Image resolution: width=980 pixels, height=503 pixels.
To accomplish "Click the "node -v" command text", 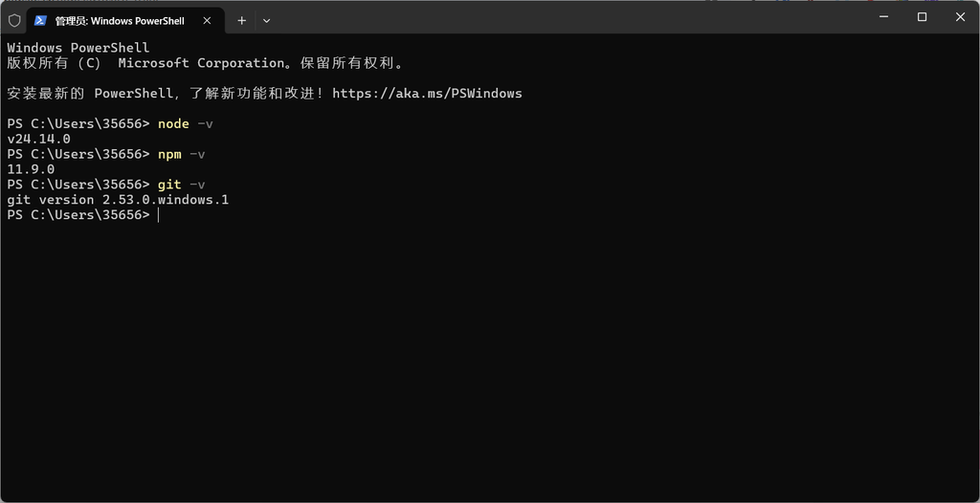I will 186,124.
